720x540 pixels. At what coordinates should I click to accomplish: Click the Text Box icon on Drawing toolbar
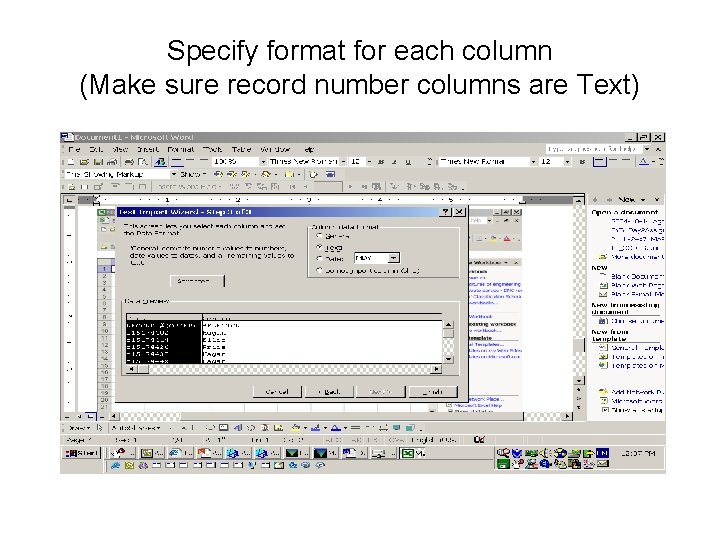[x=223, y=428]
